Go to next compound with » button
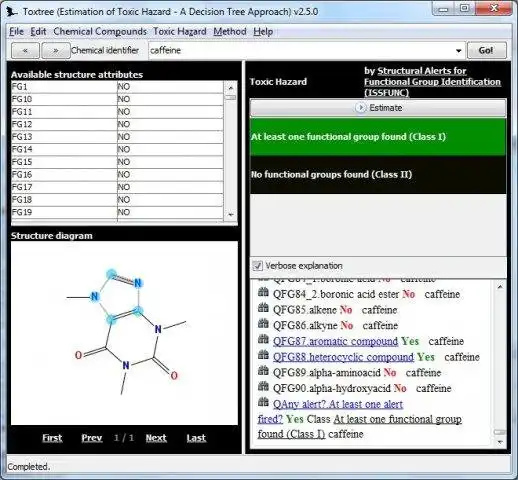The width and height of the screenshot is (518, 480). tap(56, 51)
